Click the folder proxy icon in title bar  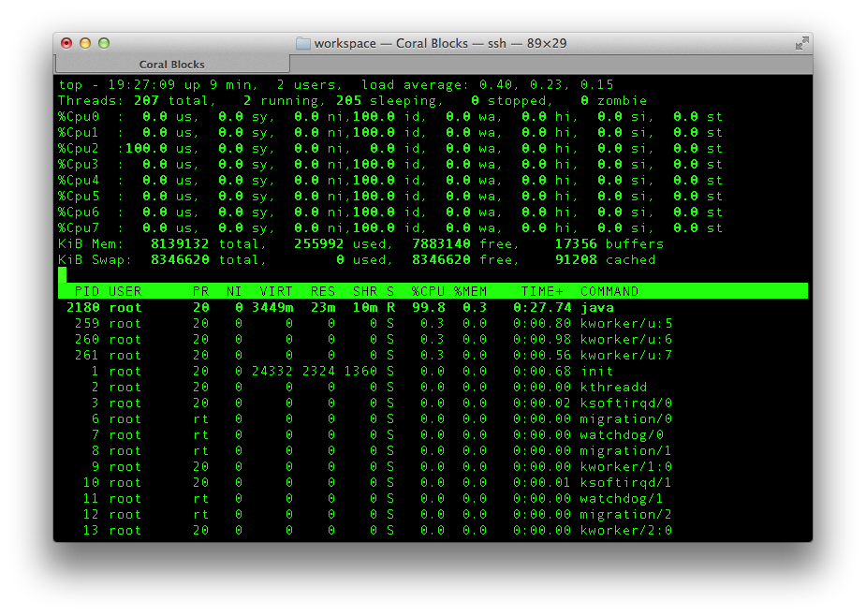[302, 43]
